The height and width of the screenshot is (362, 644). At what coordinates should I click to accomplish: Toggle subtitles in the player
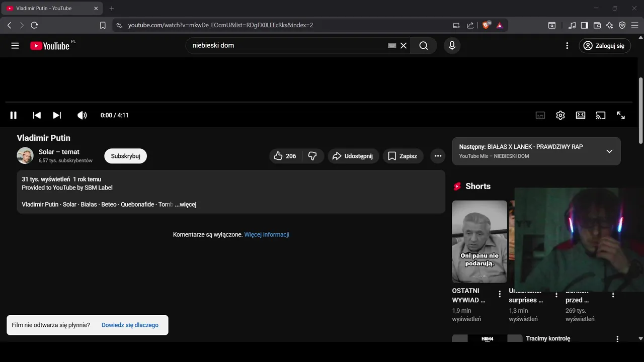point(540,115)
